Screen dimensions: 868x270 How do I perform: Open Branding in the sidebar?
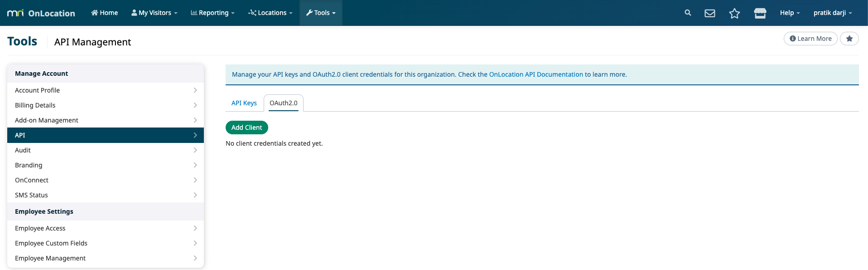(x=106, y=165)
